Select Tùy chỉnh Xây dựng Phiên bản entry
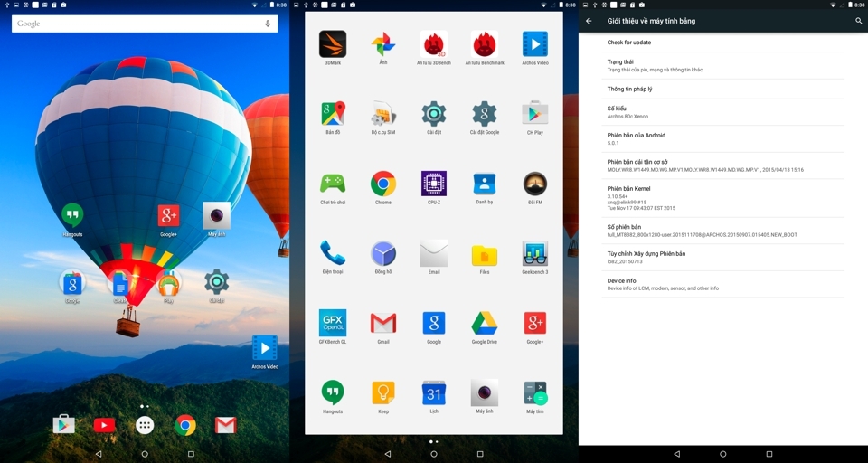868x463 pixels. pyautogui.click(x=723, y=258)
